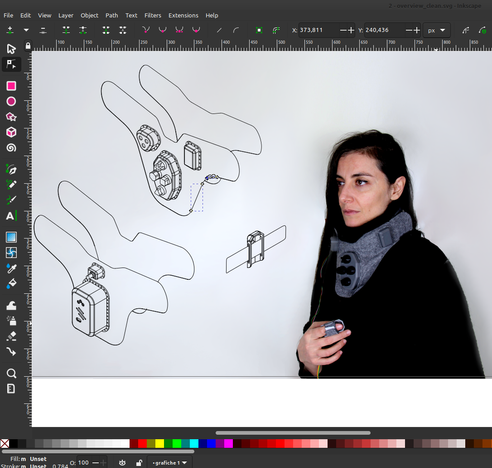Toggle the layer lock icon in status bar
This screenshot has width=492, height=468.
click(139, 463)
